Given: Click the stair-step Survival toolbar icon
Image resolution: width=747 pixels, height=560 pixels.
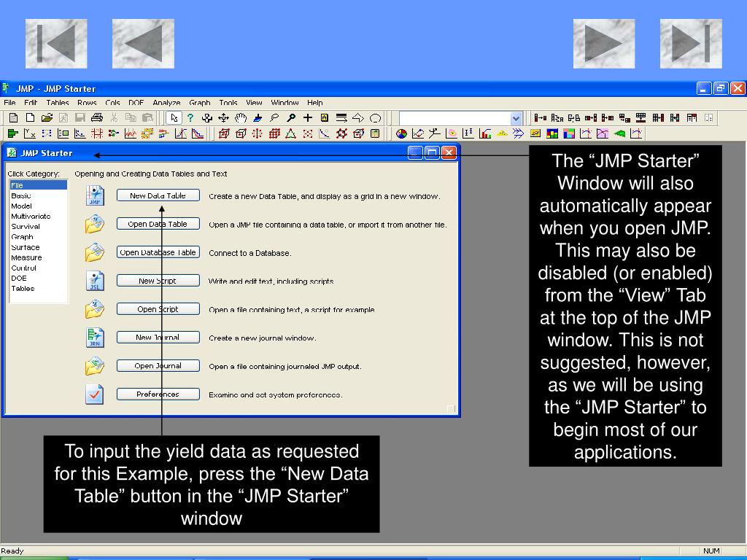Looking at the screenshot, I should coord(197,134).
